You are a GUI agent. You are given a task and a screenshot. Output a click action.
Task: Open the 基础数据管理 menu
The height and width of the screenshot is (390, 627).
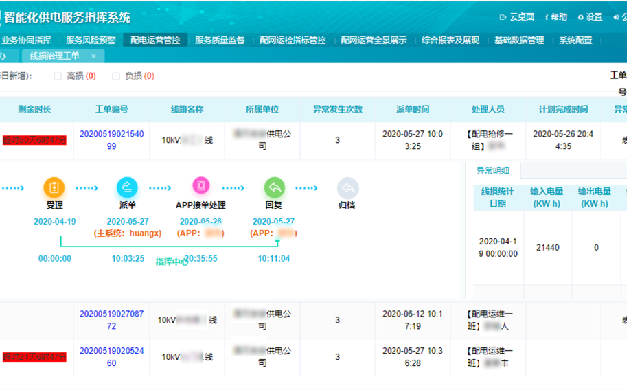(x=519, y=40)
